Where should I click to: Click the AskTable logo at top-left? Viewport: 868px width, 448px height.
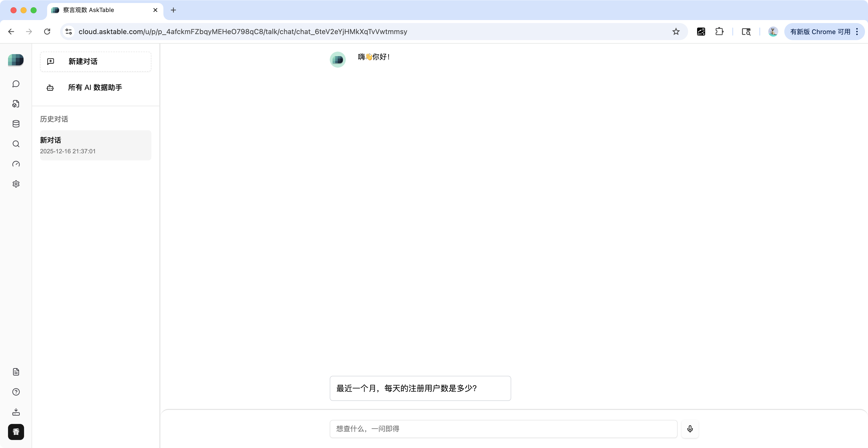click(16, 60)
